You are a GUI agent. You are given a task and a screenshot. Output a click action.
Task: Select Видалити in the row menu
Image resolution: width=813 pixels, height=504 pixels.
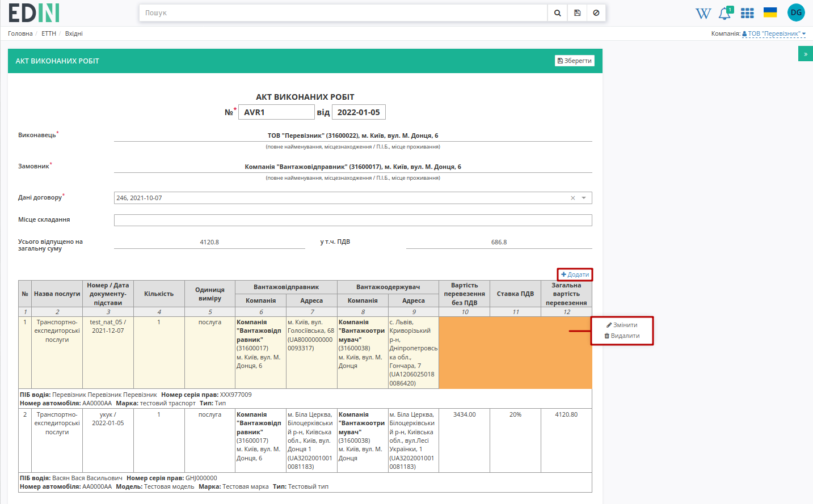click(x=622, y=336)
